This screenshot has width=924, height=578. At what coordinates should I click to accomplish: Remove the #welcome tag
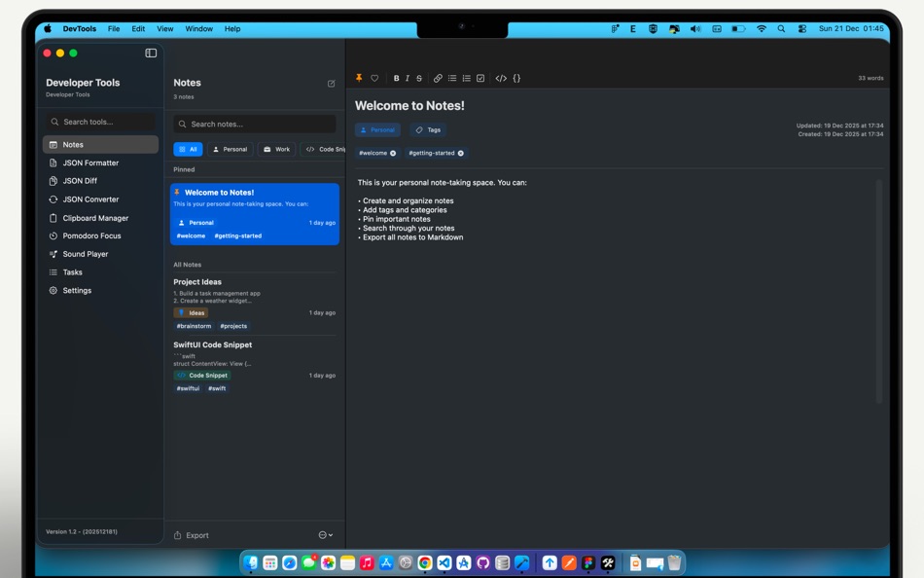click(x=393, y=153)
